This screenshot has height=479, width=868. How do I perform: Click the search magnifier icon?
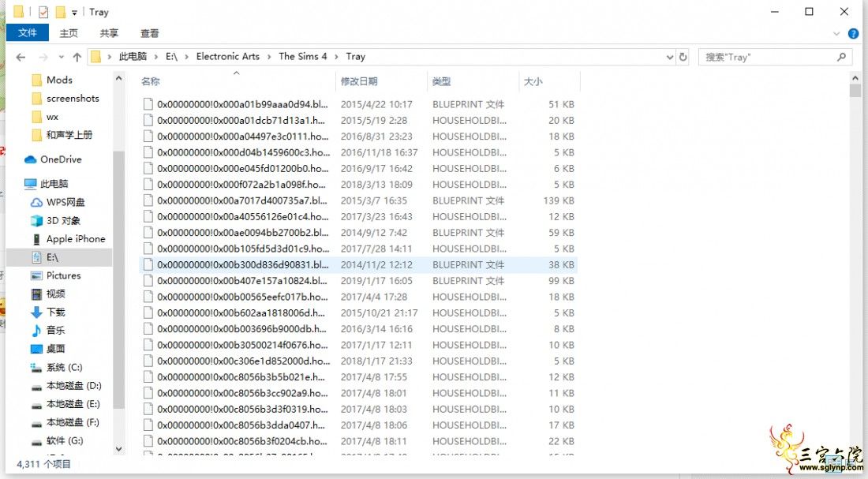tap(842, 57)
